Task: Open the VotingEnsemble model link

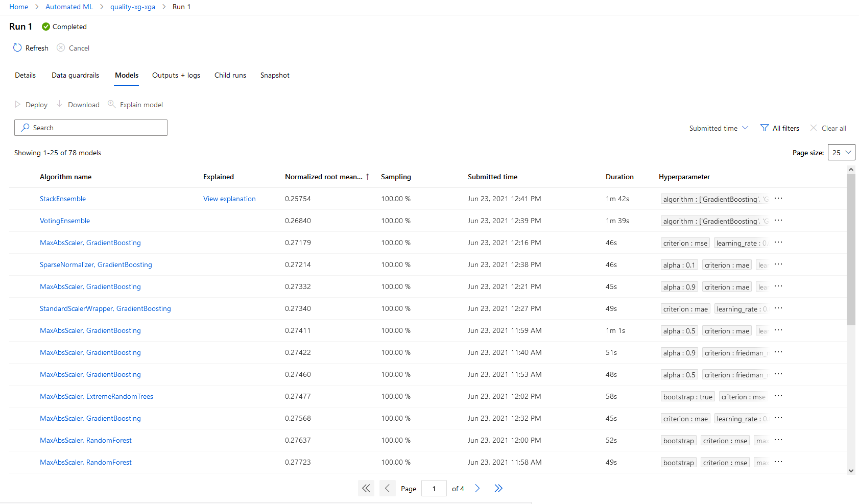Action: point(65,221)
